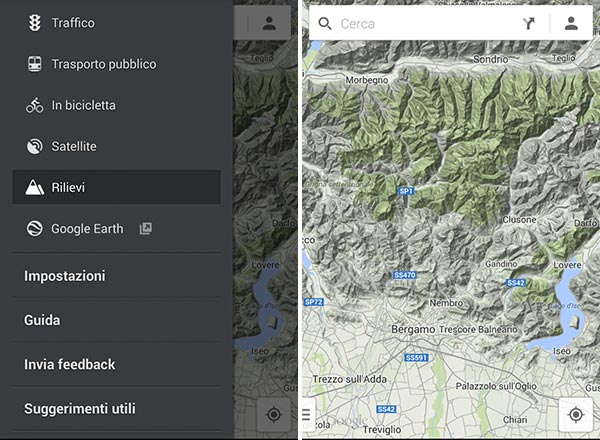Open directions with the route arrow icon
The height and width of the screenshot is (440, 600).
click(528, 23)
